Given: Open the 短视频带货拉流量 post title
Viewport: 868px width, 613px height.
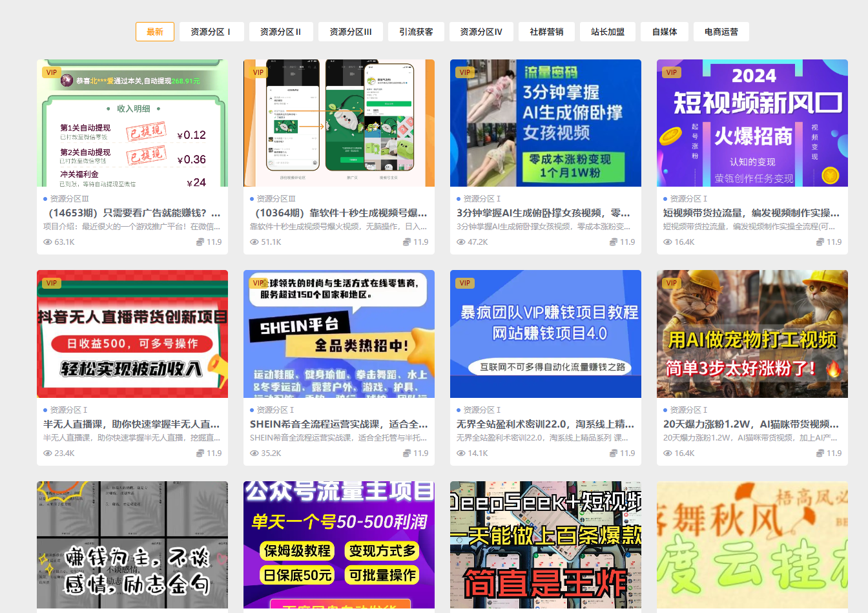Looking at the screenshot, I should tap(752, 213).
